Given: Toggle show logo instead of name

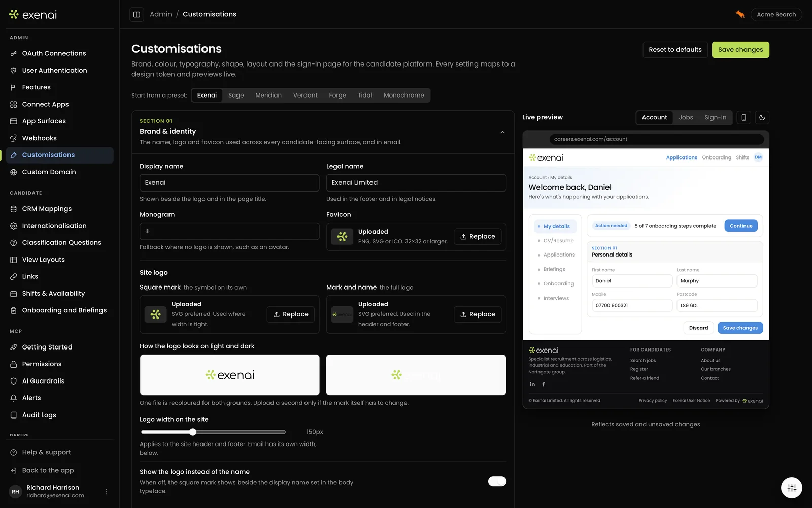Looking at the screenshot, I should point(497,481).
